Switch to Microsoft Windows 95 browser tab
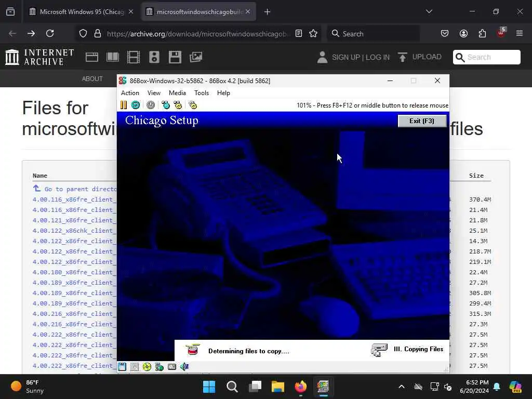Viewport: 532px width, 399px height. (82, 12)
